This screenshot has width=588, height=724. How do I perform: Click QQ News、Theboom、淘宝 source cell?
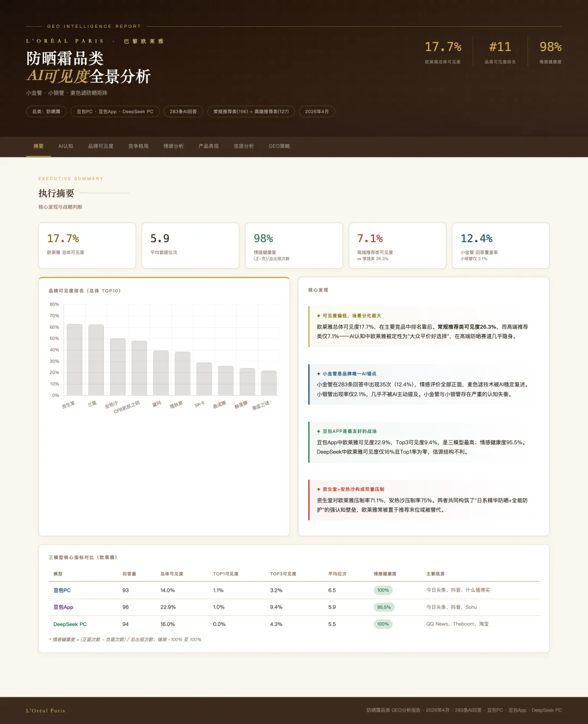click(457, 624)
